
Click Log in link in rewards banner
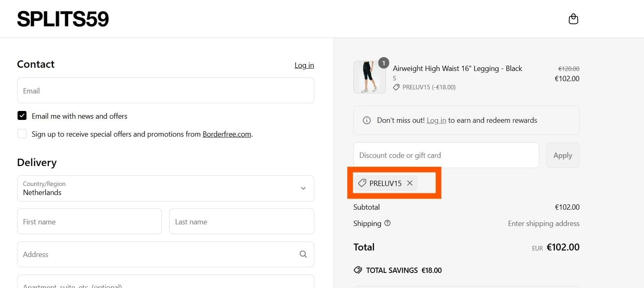[x=437, y=120]
